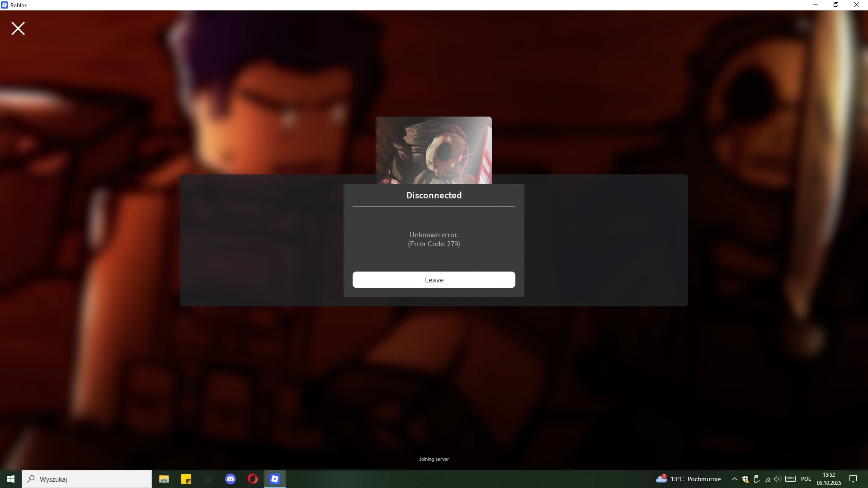Click the game thumbnail above the Disconnected dialog
This screenshot has width=868, height=488.
click(x=434, y=150)
